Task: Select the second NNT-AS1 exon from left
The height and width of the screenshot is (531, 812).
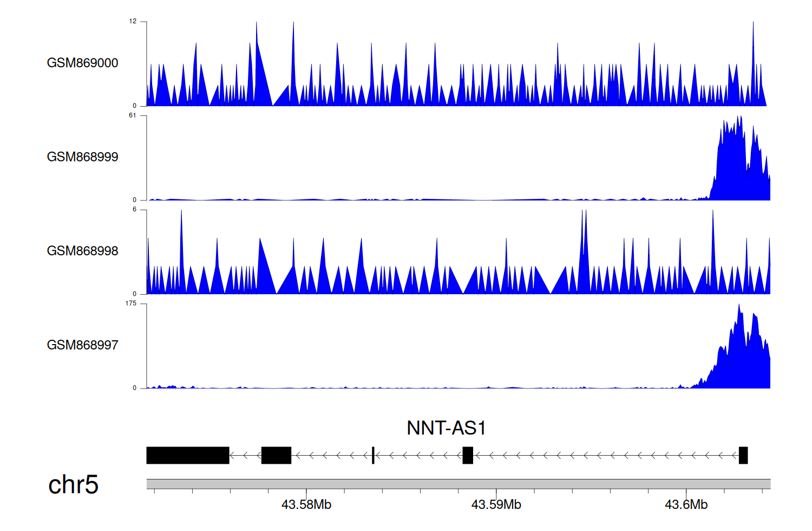Action: coord(276,455)
